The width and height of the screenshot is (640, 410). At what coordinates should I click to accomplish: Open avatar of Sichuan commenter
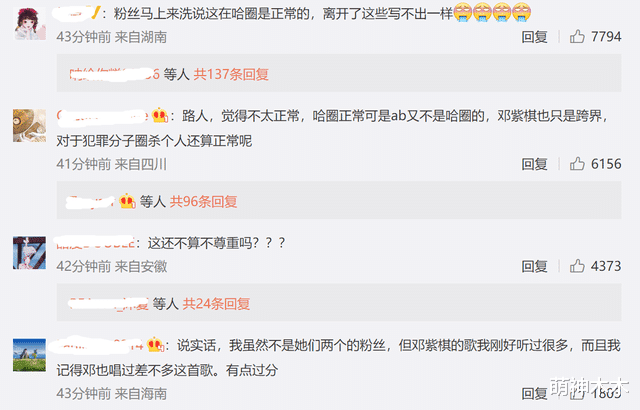pos(29,126)
